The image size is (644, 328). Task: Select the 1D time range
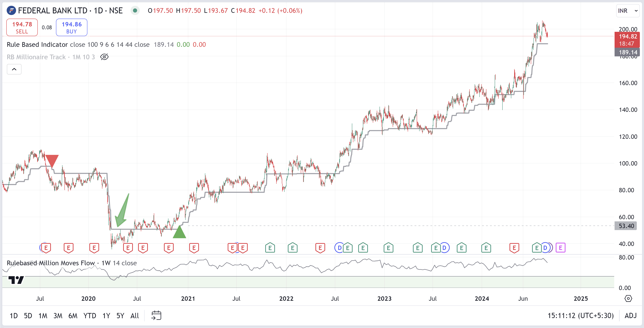click(14, 316)
